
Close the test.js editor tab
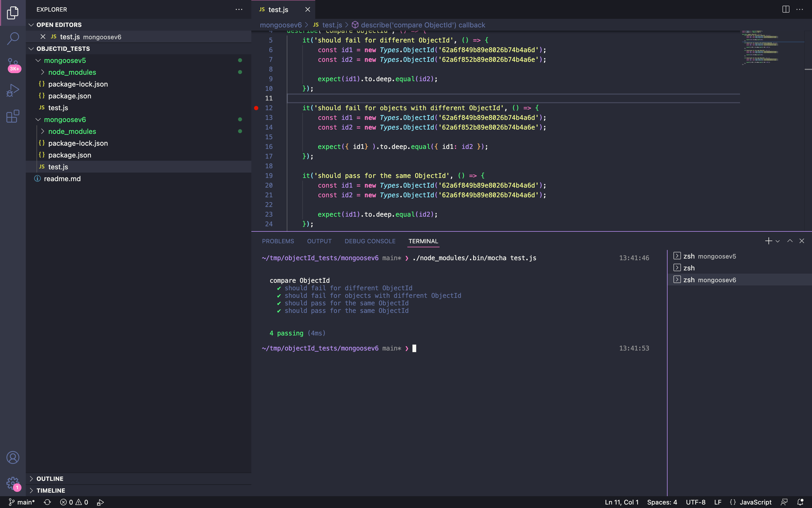click(307, 9)
